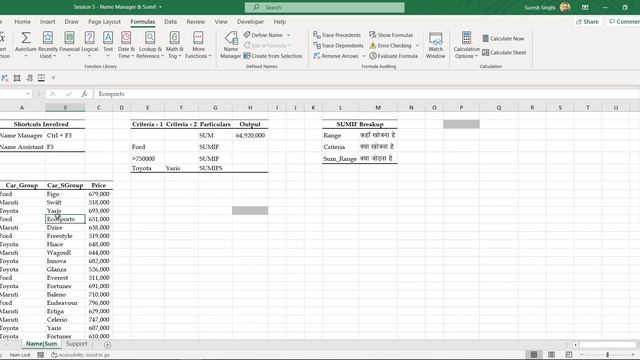Screen dimensions: 640x360
Task: Click Accessibility: Good to go status
Action: pos(80,355)
